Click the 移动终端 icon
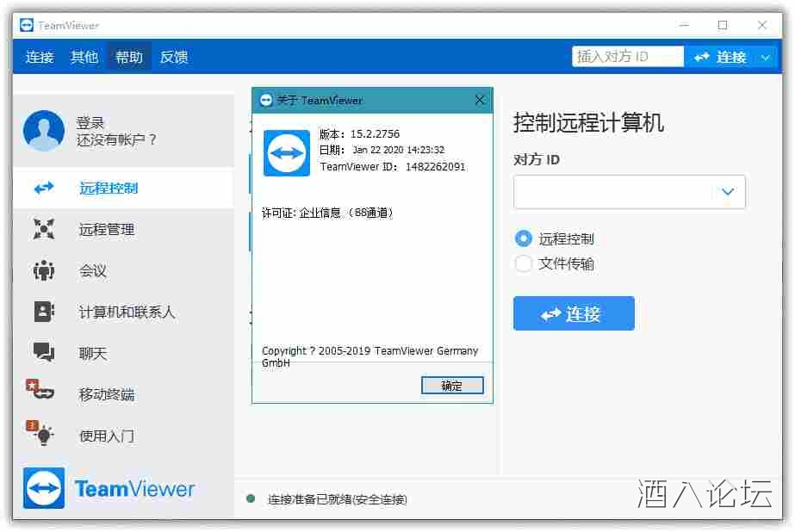The image size is (795, 532). [40, 389]
